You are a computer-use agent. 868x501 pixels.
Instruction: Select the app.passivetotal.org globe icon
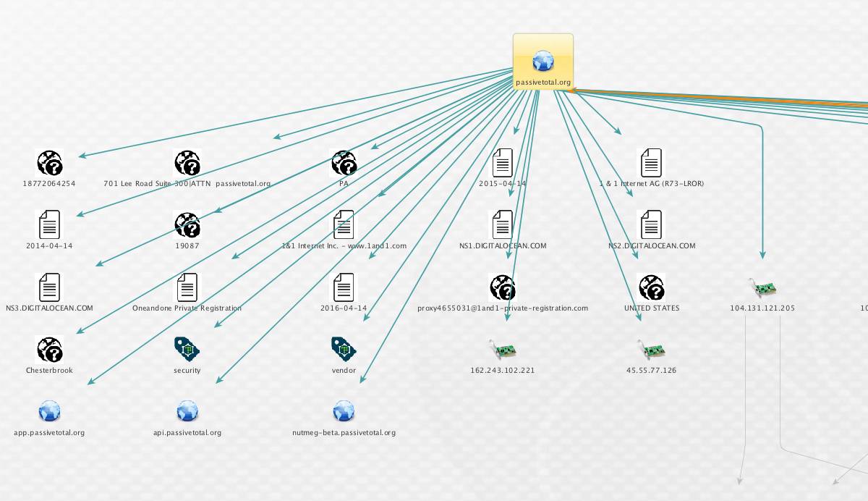click(x=49, y=412)
